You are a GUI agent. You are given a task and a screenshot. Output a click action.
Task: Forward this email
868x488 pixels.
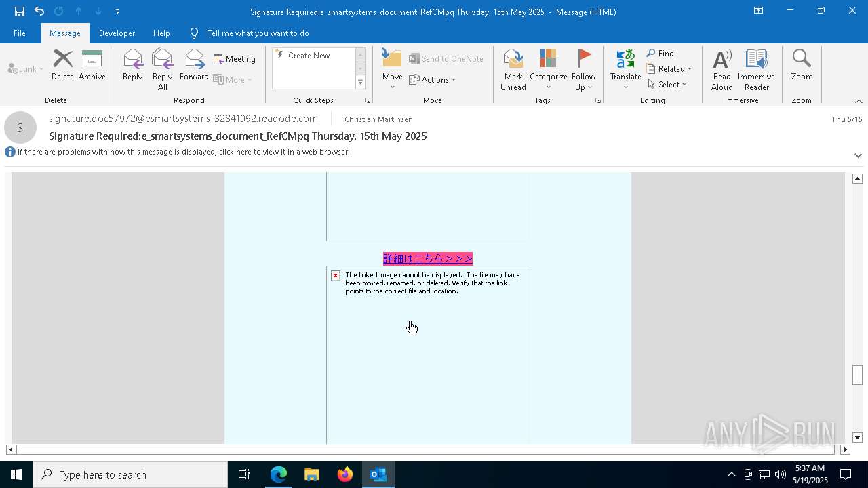coord(194,66)
